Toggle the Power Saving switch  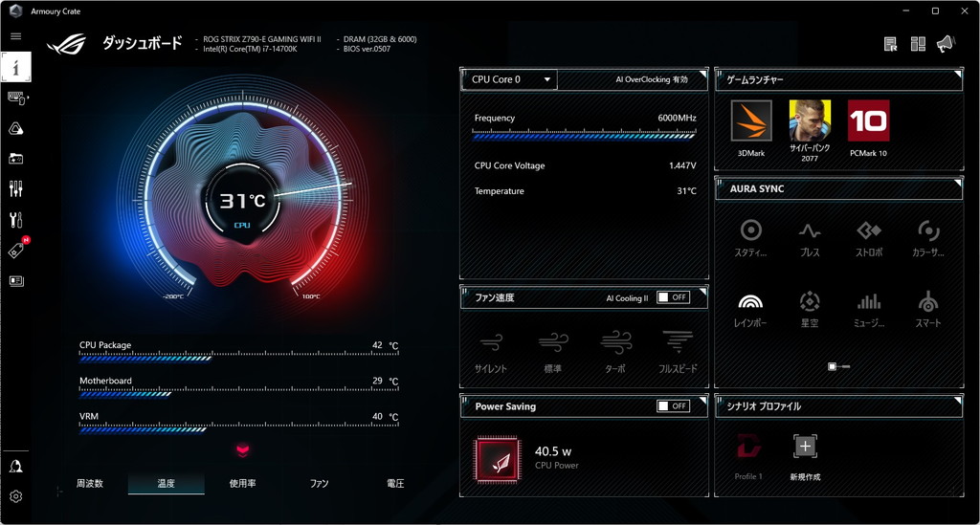[x=673, y=406]
